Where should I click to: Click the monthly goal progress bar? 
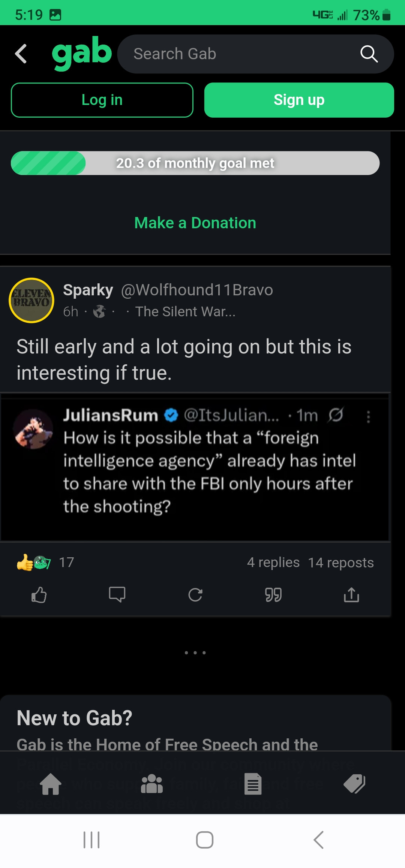point(195,163)
